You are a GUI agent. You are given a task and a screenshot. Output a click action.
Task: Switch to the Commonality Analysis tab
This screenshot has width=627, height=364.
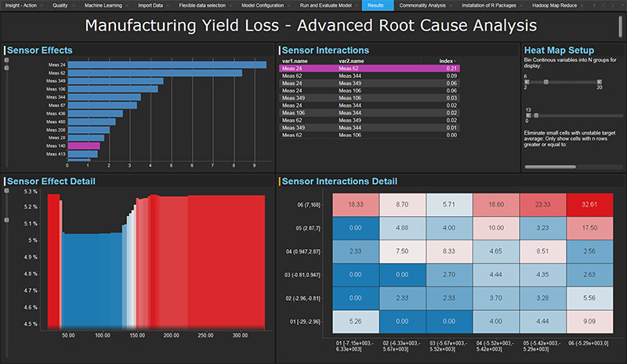tap(422, 5)
